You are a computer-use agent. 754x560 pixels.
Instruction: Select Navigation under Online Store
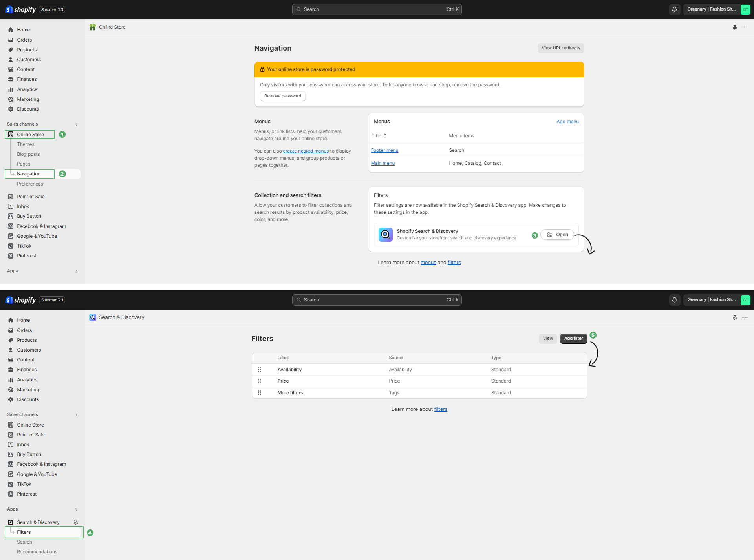pos(29,174)
